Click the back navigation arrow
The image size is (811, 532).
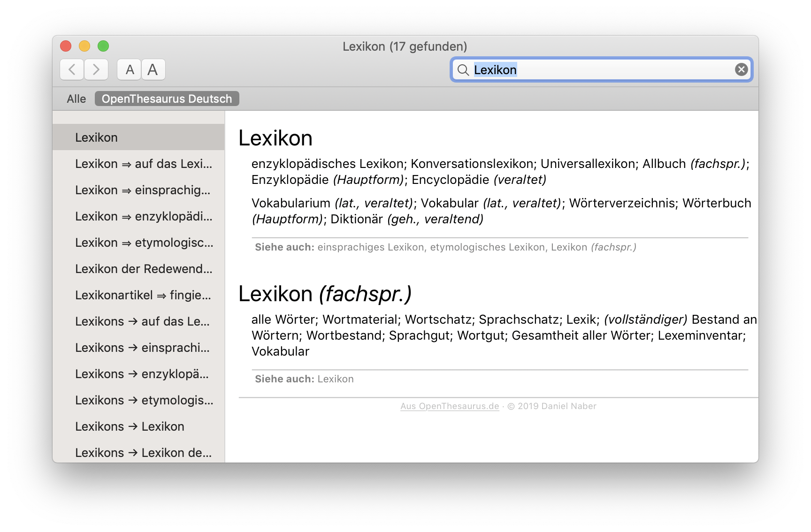(x=72, y=69)
